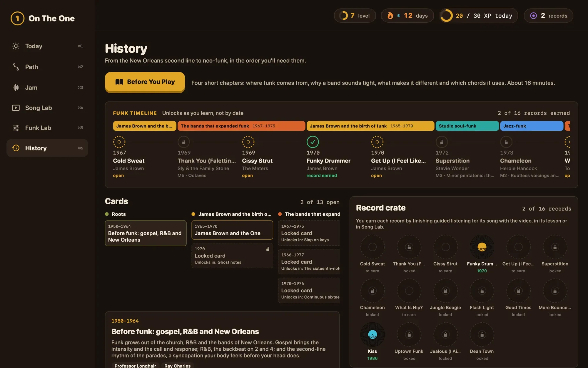Image resolution: width=588 pixels, height=368 pixels.
Task: Open the James Brown and the One card
Action: click(232, 230)
